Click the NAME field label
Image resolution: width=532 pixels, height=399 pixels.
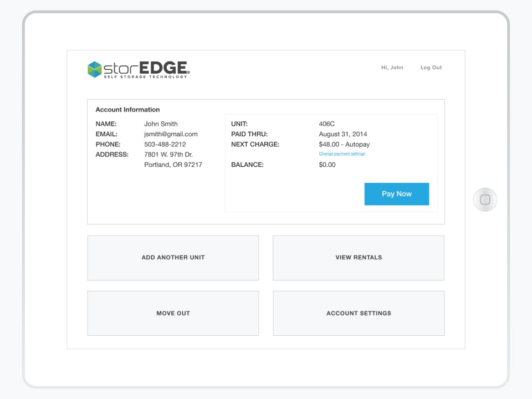click(x=106, y=124)
